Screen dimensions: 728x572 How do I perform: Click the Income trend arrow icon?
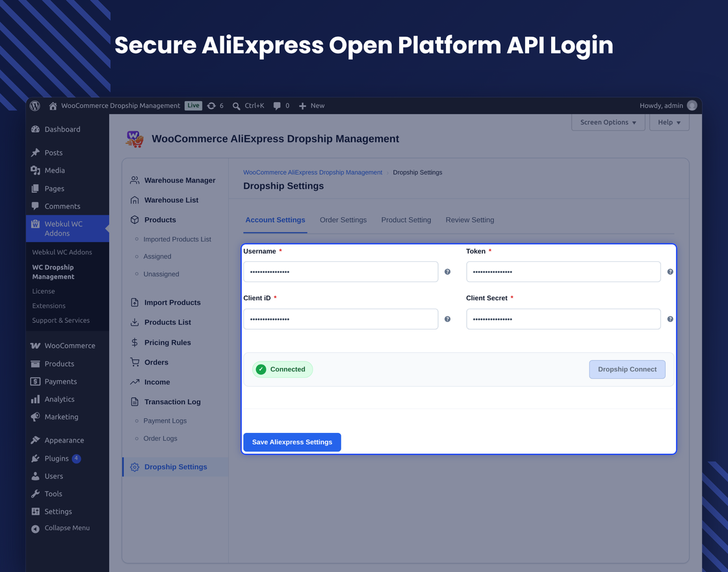(135, 382)
